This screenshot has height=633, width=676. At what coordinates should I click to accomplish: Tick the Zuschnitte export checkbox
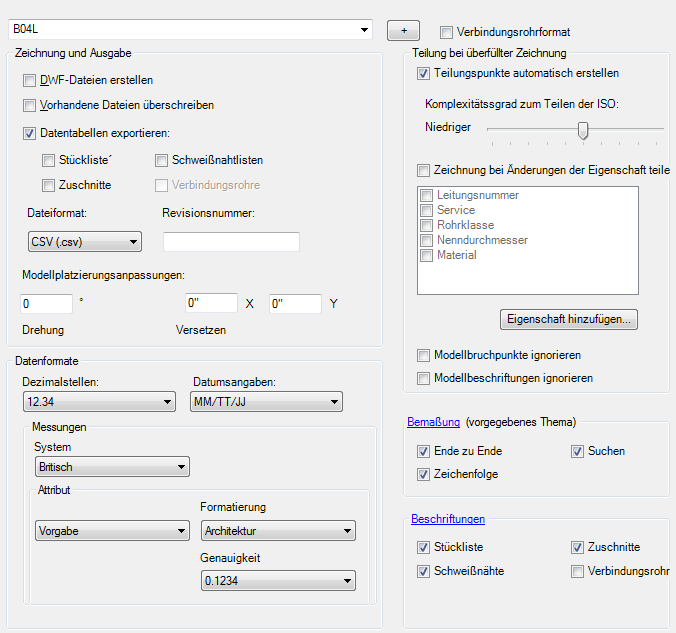pyautogui.click(x=49, y=185)
